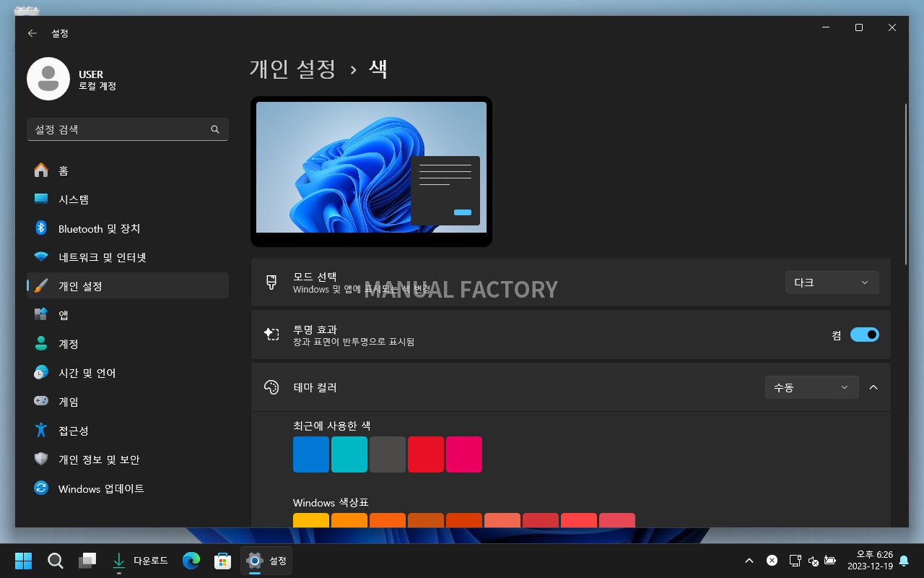This screenshot has width=924, height=578.
Task: Click the 최근에 사용한 색 label
Action: [332, 426]
